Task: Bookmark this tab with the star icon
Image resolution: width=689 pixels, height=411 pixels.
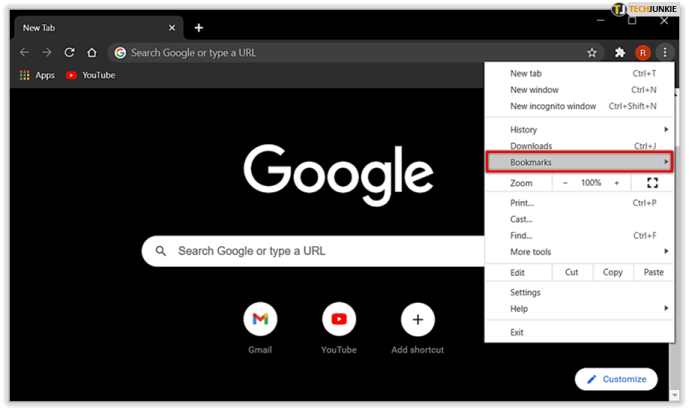Action: (x=591, y=53)
